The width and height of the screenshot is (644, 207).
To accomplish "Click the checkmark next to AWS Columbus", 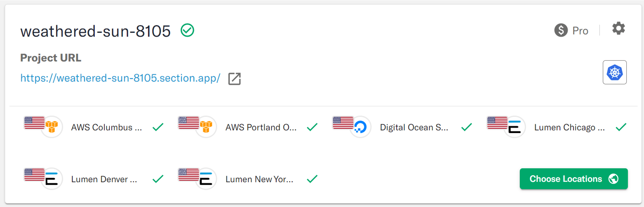I will [158, 127].
